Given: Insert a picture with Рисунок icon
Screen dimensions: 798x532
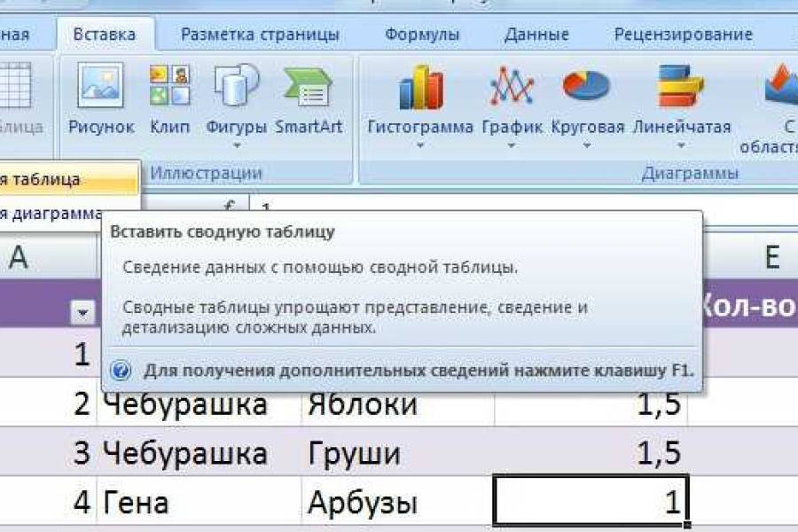Looking at the screenshot, I should point(100,88).
